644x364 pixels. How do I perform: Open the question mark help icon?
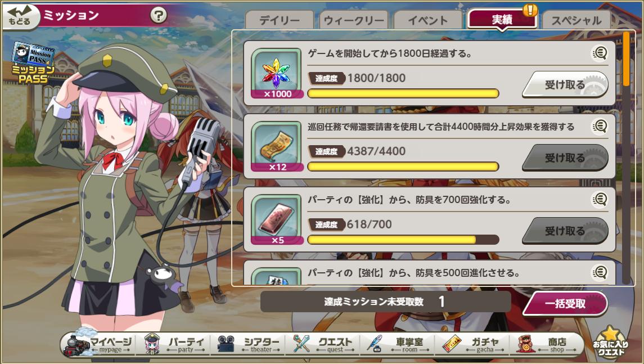click(x=159, y=16)
